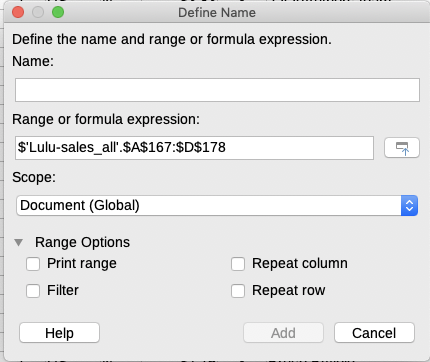Click the 'Range or formula expression:' label
The image size is (430, 362).
pyautogui.click(x=106, y=119)
